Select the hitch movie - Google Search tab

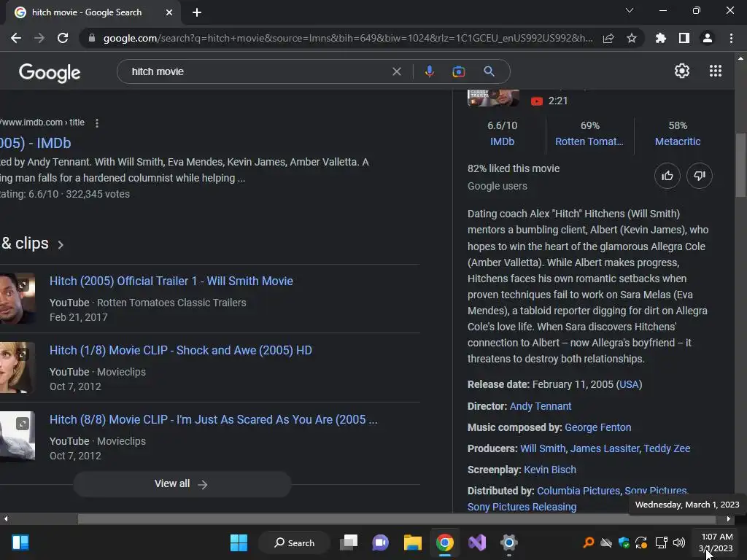(94, 12)
